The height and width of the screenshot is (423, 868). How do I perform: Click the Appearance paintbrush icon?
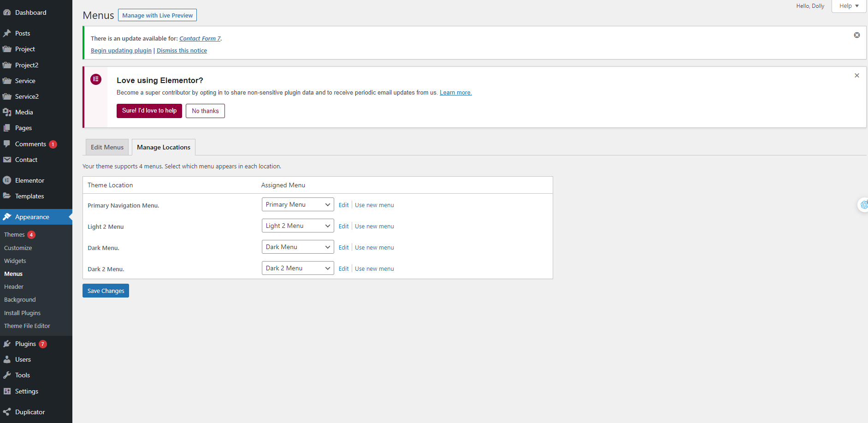(x=7, y=217)
